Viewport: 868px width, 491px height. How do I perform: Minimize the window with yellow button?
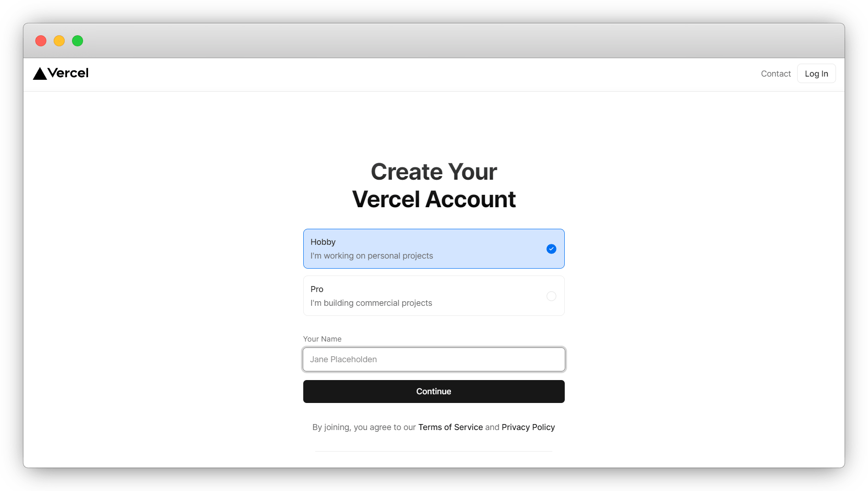pos(59,41)
